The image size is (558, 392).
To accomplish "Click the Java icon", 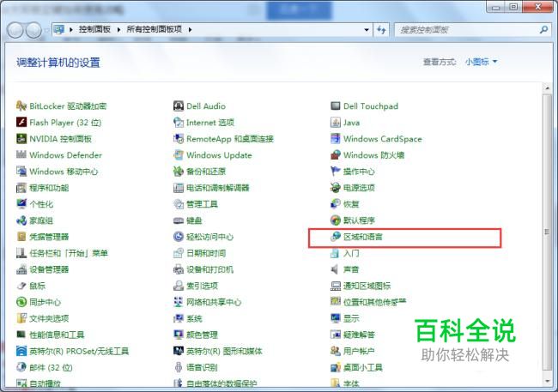I will [335, 123].
